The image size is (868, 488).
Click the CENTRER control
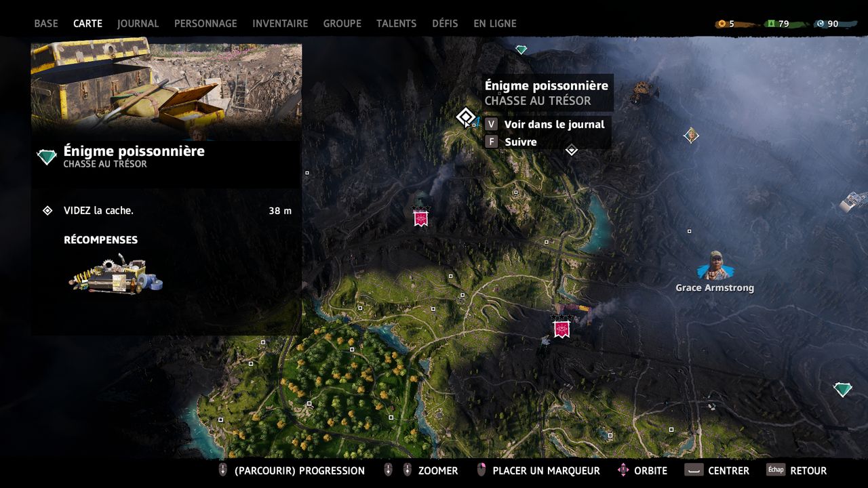point(717,470)
